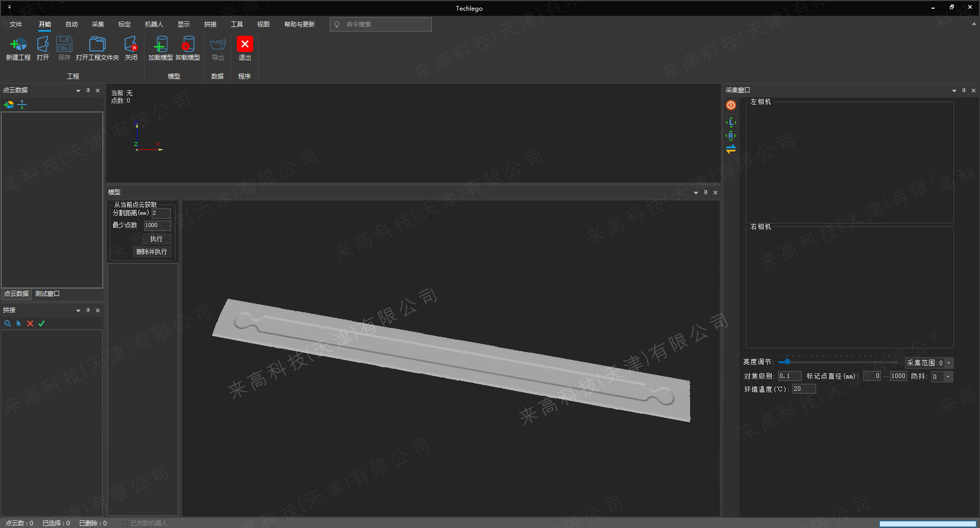
Task: Expand the 防抖 dropdown
Action: 948,377
